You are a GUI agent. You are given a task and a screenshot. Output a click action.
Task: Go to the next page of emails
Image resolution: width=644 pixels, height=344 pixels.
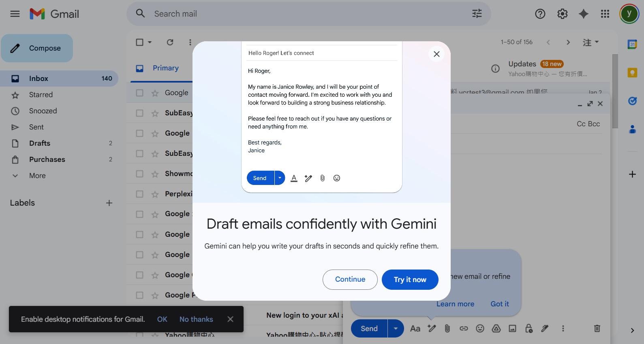[568, 42]
